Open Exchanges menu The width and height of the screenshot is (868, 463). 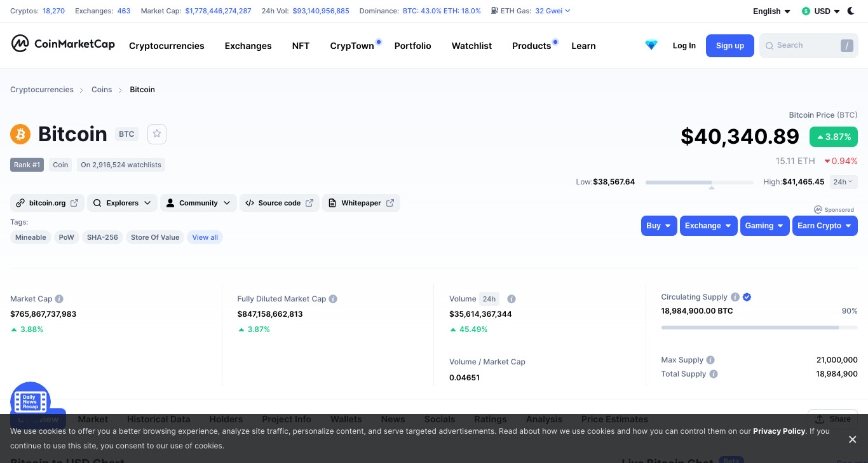coord(248,46)
